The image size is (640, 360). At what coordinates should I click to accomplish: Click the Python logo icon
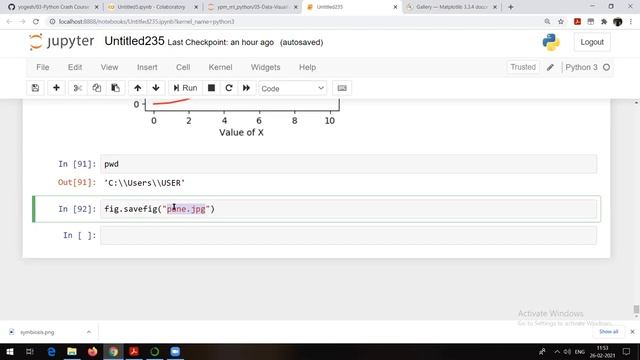551,42
